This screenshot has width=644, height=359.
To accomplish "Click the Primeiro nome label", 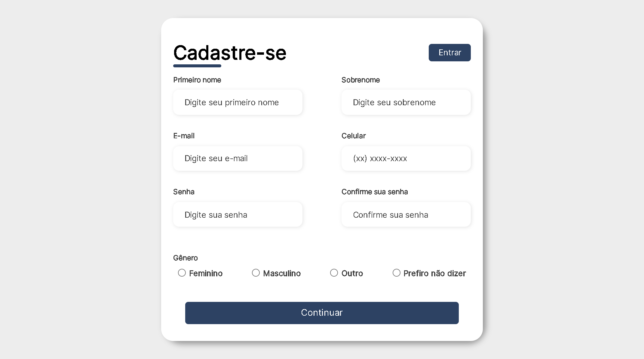I will [197, 80].
